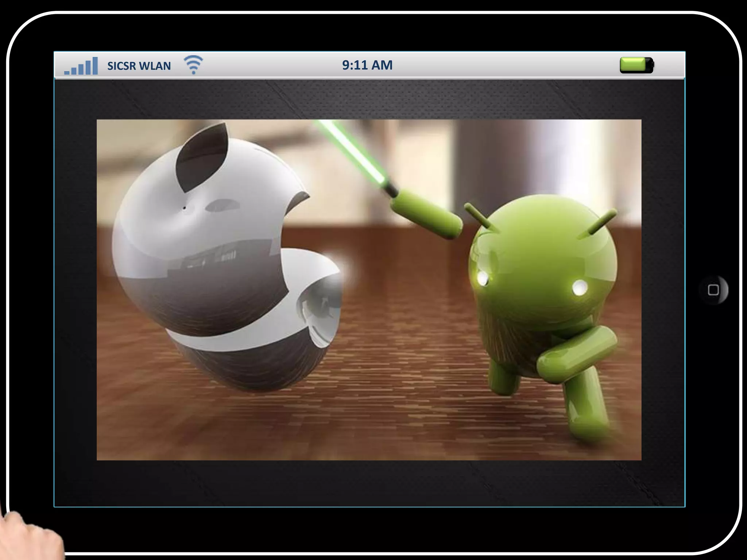Tap the glowing green lightsaber blade
The image size is (747, 560).
pos(352,151)
